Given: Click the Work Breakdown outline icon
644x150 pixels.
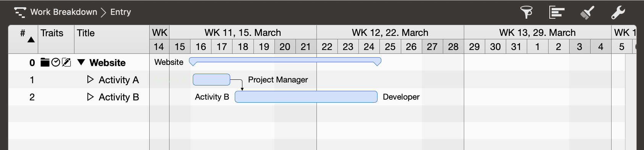Looking at the screenshot, I should point(20,12).
